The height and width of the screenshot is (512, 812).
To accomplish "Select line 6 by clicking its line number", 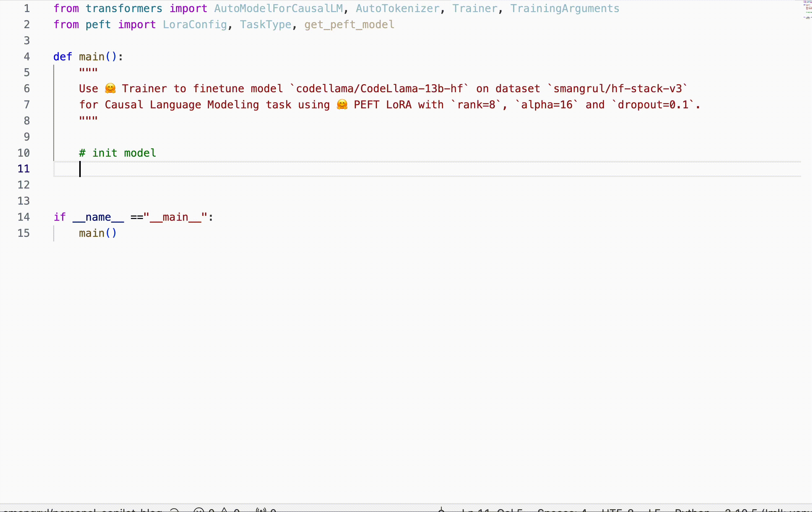I will coord(27,88).
